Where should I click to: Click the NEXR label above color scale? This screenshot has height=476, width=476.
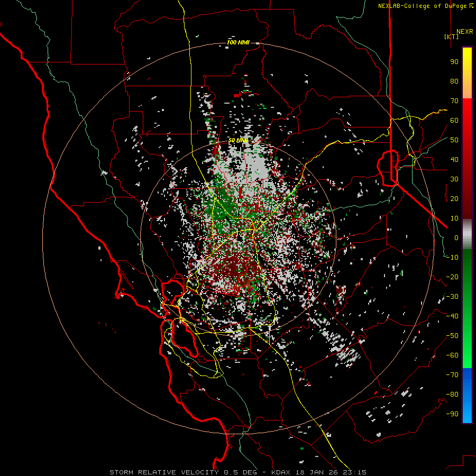tap(464, 32)
